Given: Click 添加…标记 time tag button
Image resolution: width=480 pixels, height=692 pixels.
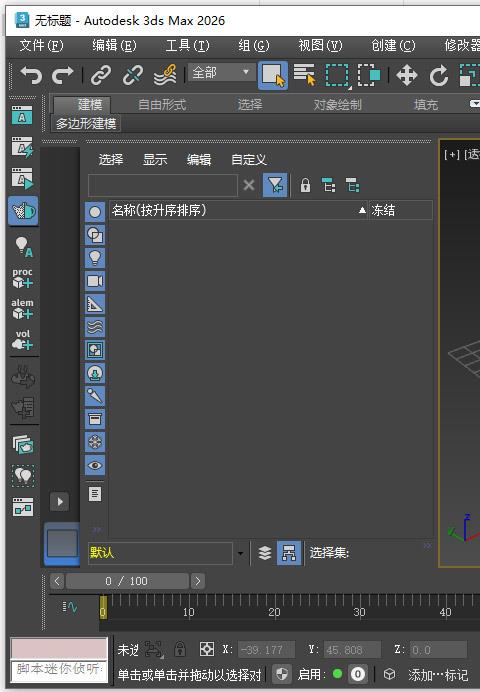Looking at the screenshot, I should (438, 674).
